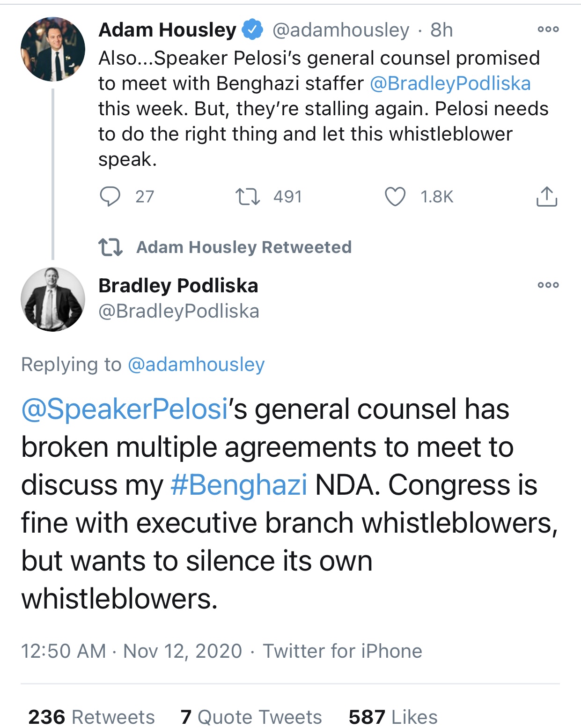Open @BradleyPodliska mention in Adam's tweet
Screen dimensions: 581x728
point(450,83)
